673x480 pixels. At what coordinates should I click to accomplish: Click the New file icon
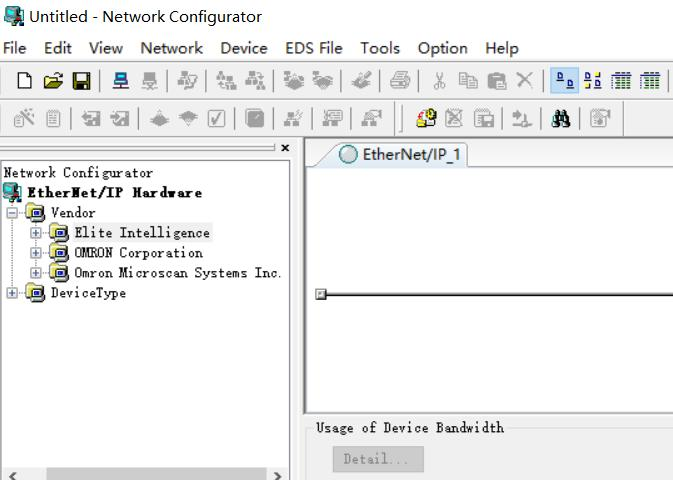click(25, 81)
